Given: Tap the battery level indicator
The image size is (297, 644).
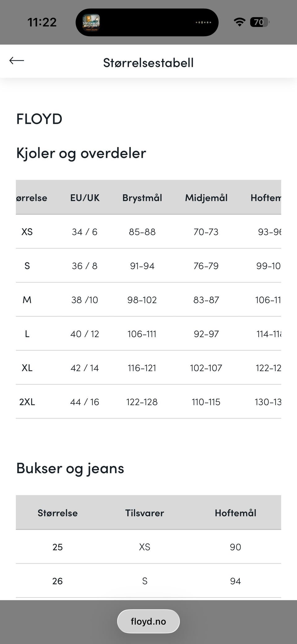Looking at the screenshot, I should 260,22.
